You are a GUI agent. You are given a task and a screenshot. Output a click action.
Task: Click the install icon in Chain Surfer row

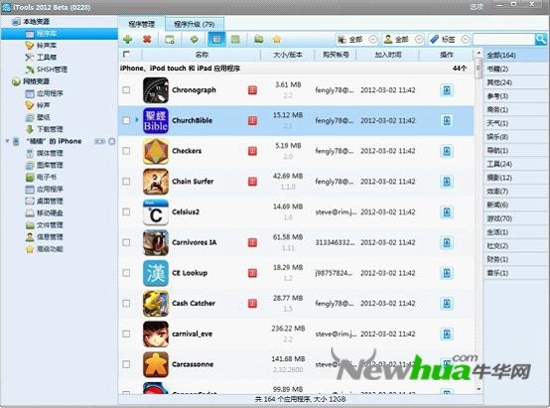447,182
